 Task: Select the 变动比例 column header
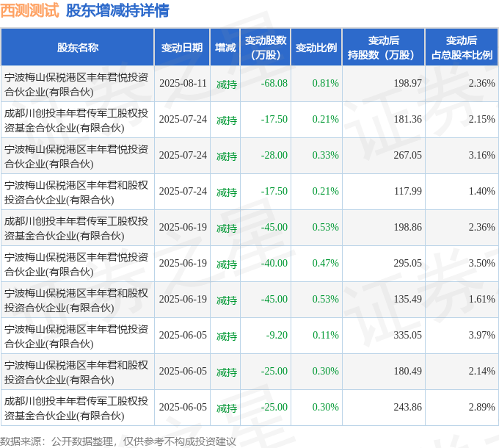(x=316, y=48)
